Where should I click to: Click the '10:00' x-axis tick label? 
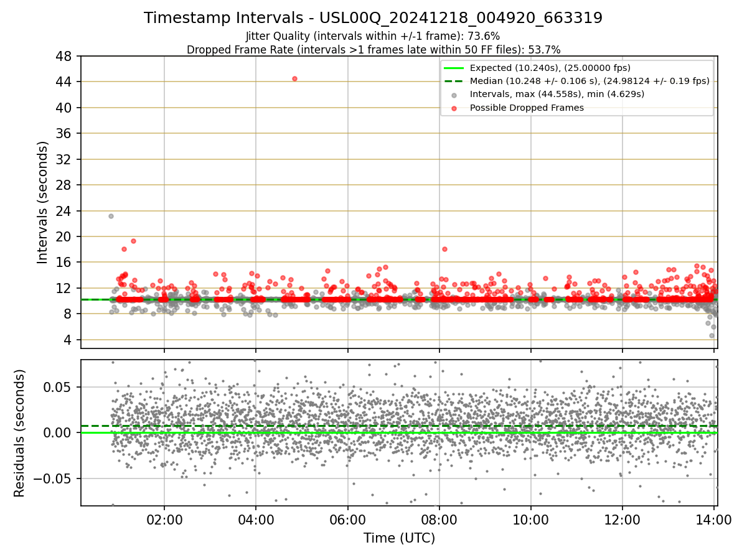tap(530, 519)
